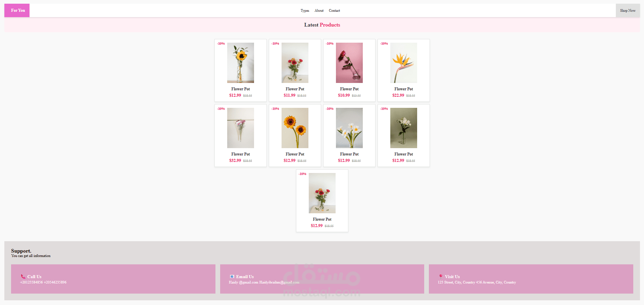Click the Latest Products heading
Viewport: 644px width, 305px height.
(322, 25)
